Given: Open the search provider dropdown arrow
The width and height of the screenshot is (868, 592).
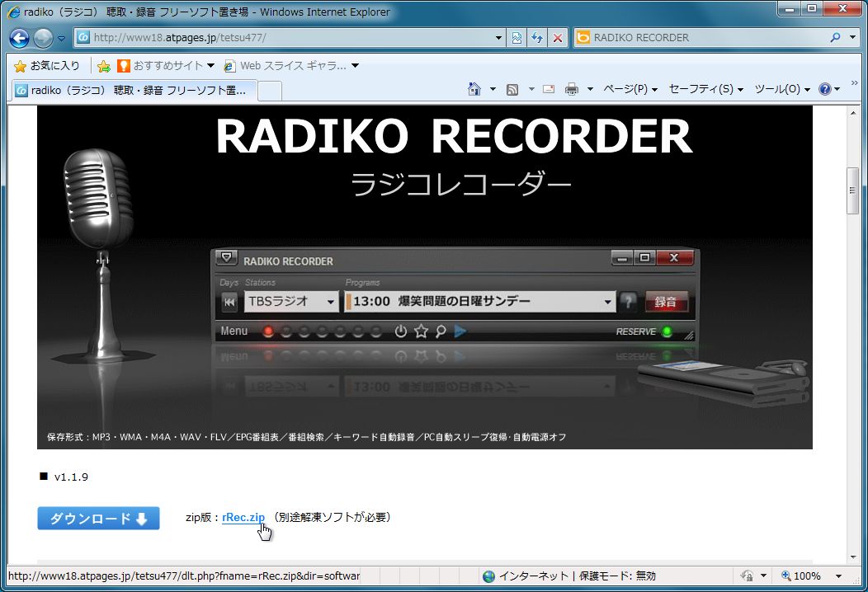Looking at the screenshot, I should [x=852, y=37].
